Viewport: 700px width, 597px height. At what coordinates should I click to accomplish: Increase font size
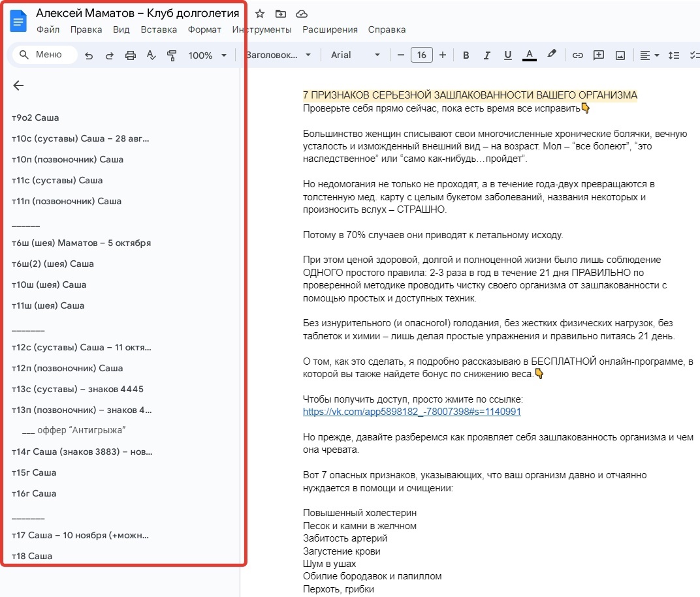coord(443,55)
